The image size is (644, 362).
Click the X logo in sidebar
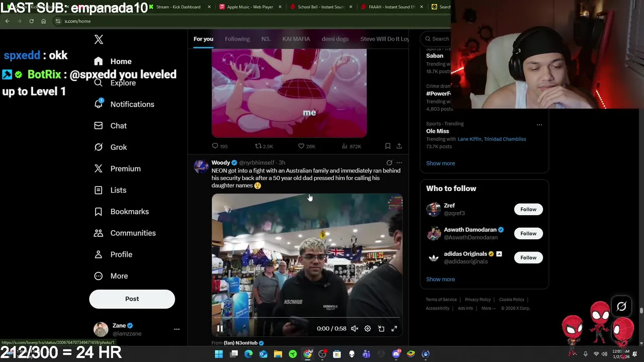[99, 39]
